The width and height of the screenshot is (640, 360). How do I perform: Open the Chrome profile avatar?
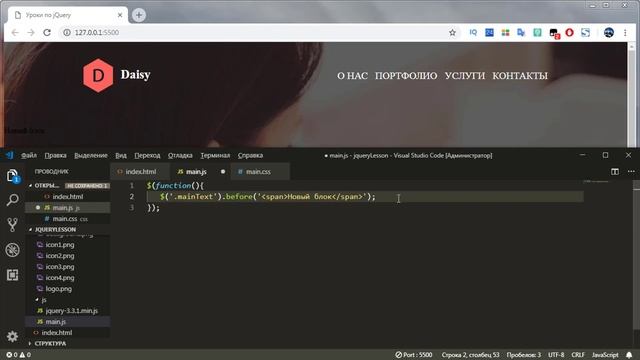(x=609, y=33)
